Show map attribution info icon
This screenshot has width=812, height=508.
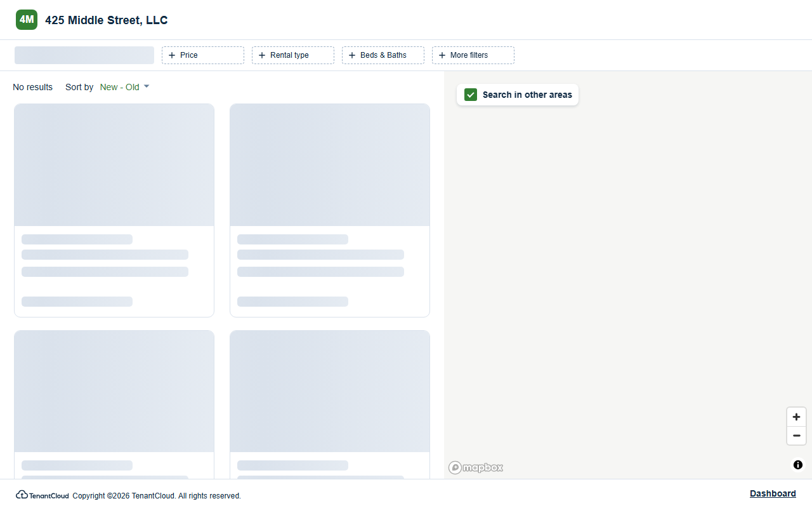pyautogui.click(x=798, y=465)
